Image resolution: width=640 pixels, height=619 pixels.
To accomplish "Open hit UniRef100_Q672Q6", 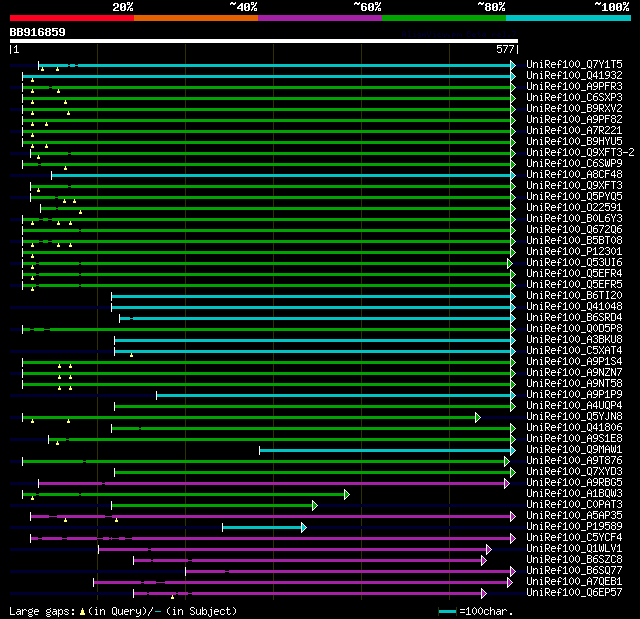I will tap(574, 230).
